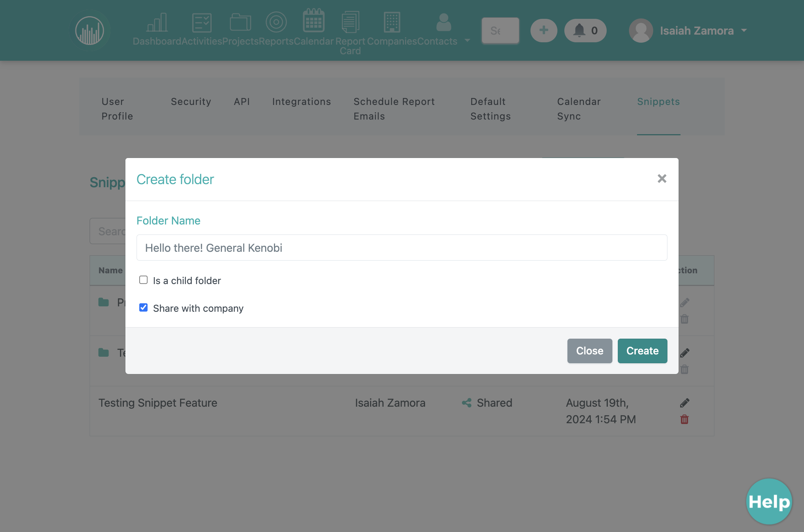The width and height of the screenshot is (804, 532).
Task: Switch to Integrations tab
Action: 302,101
